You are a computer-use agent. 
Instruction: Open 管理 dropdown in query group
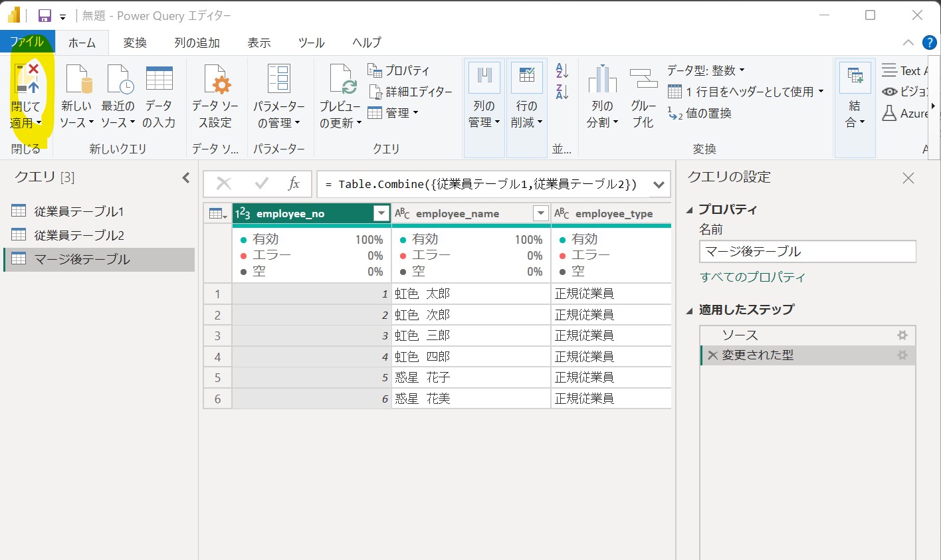[393, 113]
